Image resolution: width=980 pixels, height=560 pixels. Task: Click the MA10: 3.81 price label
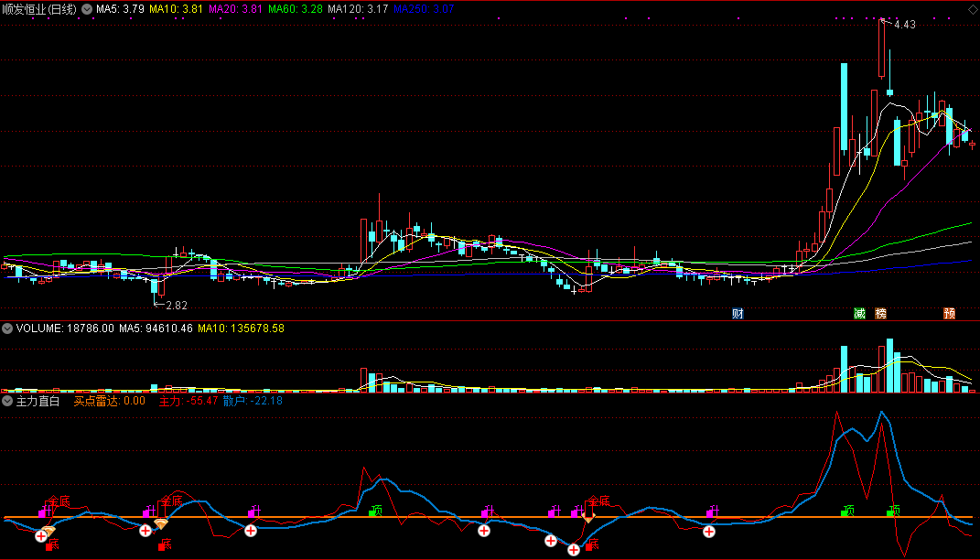[x=176, y=9]
